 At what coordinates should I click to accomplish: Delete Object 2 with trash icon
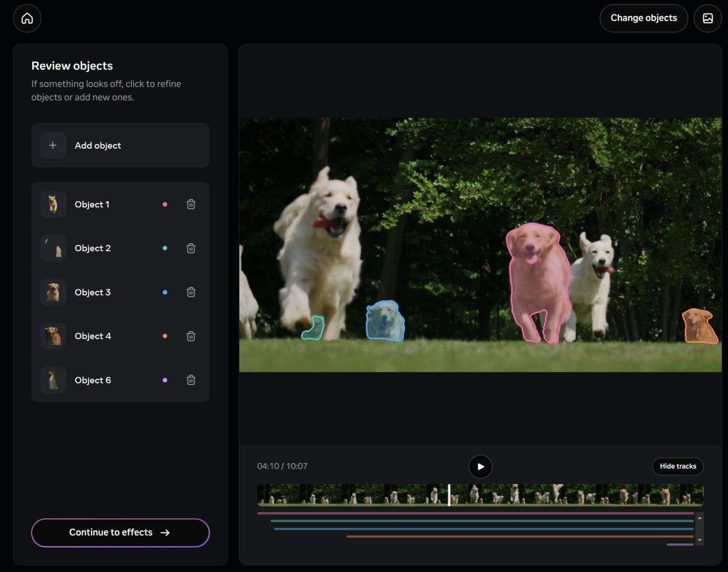coord(191,249)
